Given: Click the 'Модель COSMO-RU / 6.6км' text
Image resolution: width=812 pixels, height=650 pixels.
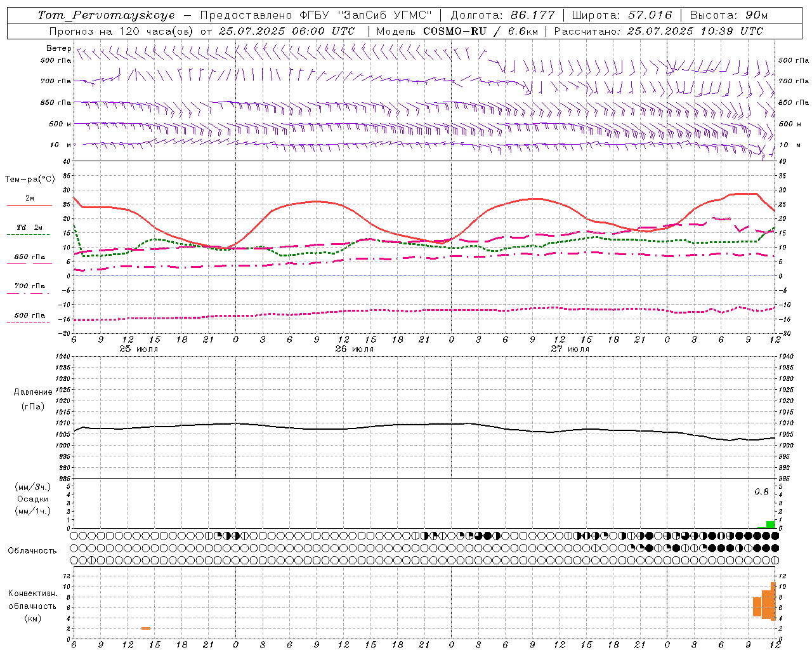Looking at the screenshot, I should click(x=457, y=31).
